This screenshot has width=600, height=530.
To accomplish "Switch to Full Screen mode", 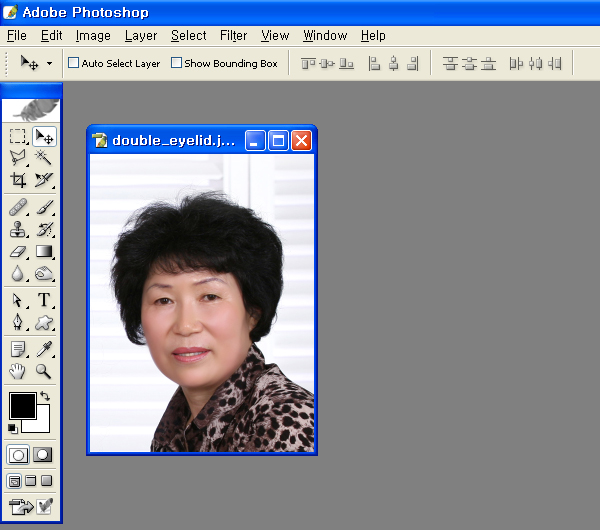I will [x=47, y=480].
